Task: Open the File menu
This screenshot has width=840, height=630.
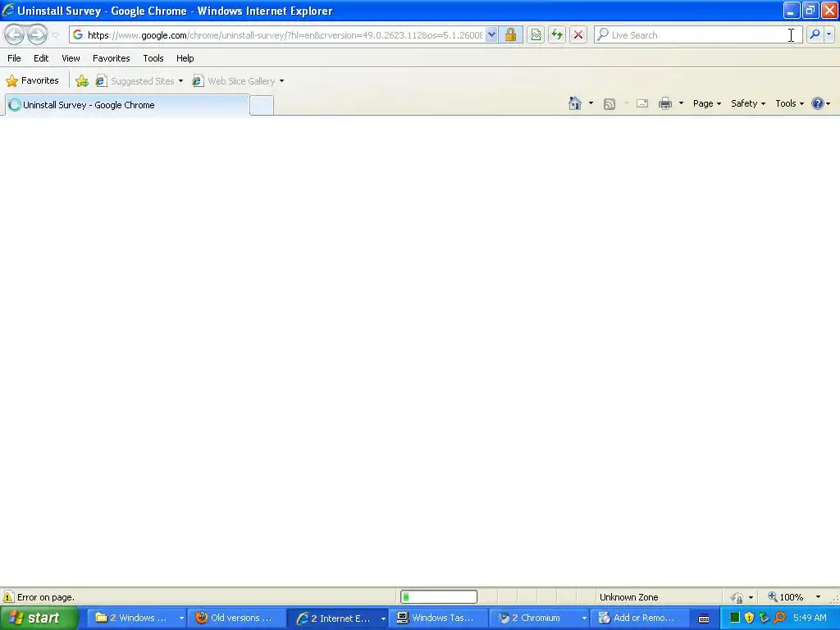Action: 15,58
